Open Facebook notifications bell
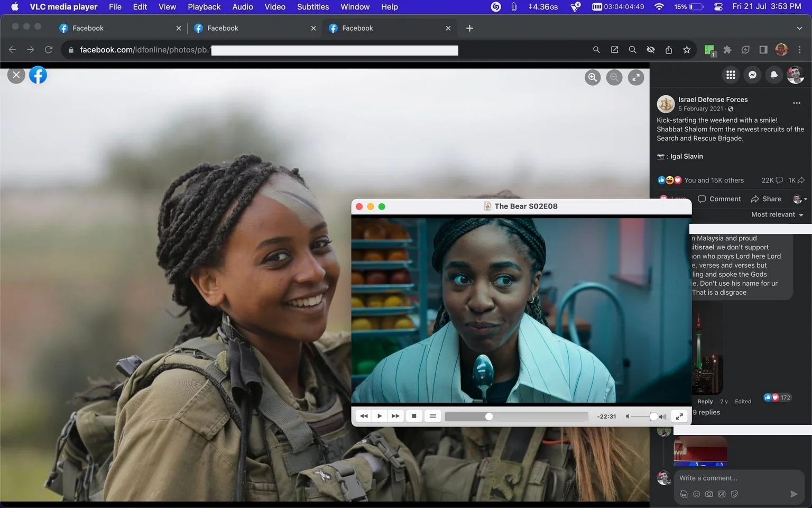 point(774,75)
